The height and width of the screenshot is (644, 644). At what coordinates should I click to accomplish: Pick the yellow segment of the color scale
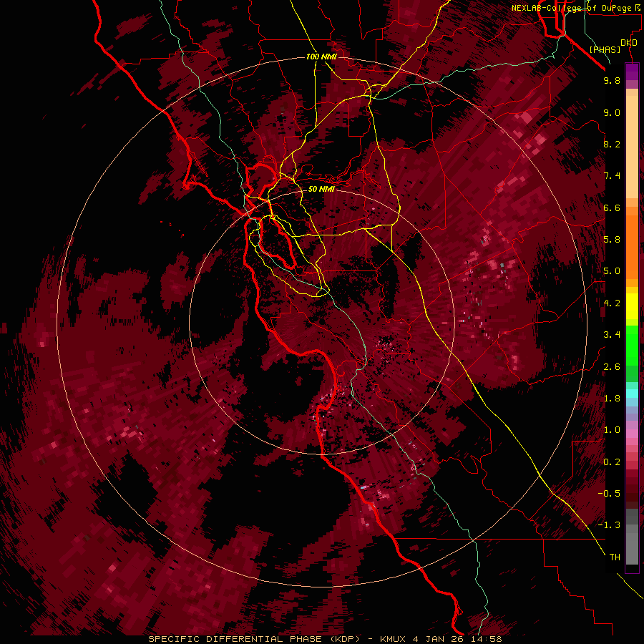(632, 306)
